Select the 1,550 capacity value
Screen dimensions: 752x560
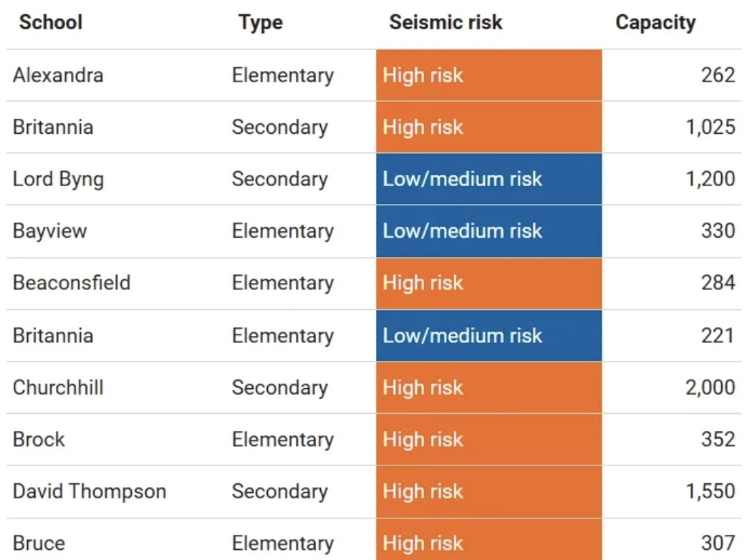tap(710, 491)
